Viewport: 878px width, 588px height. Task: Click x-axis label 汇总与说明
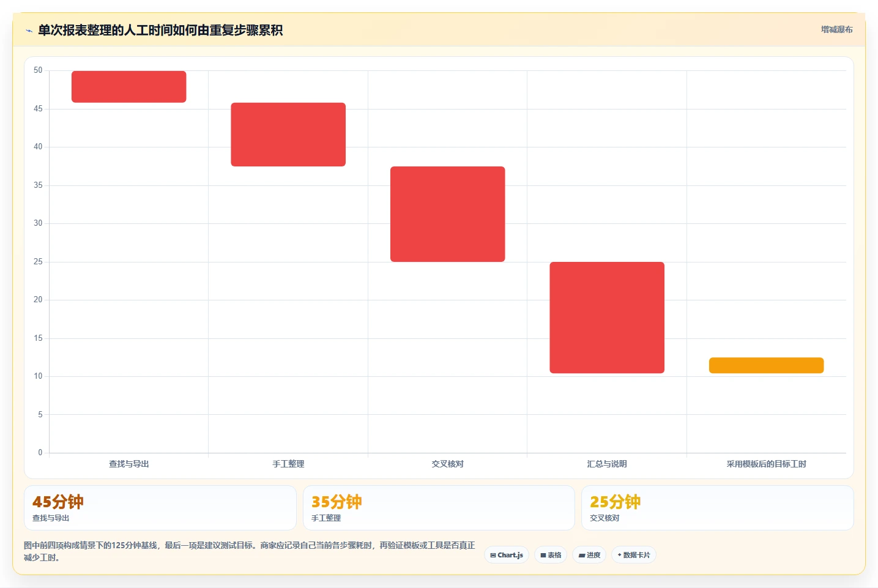(x=607, y=464)
